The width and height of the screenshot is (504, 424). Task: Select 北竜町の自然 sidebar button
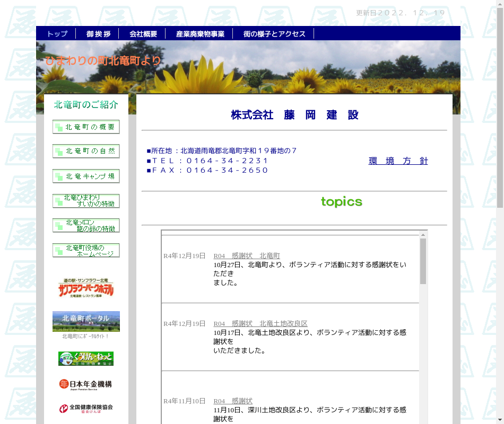(86, 151)
